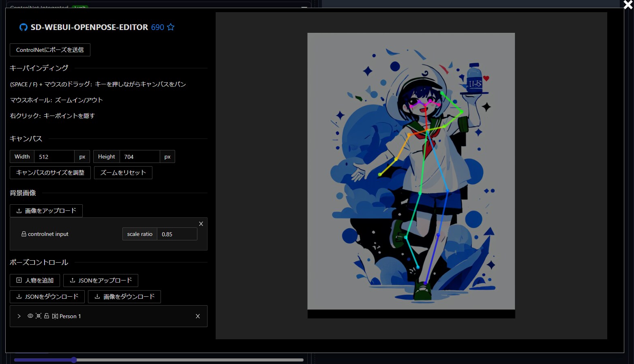
Task: Open the GitHub repository icon link
Action: coord(24,27)
